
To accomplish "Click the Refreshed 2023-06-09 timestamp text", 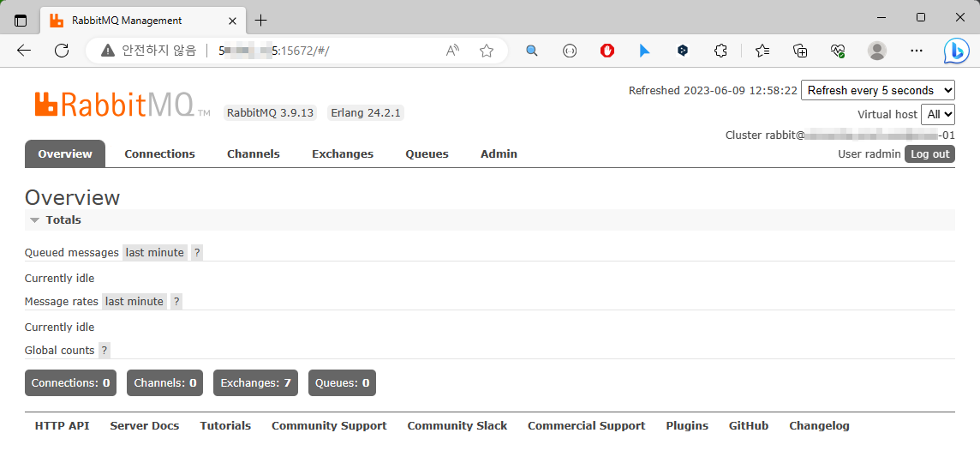I will click(713, 91).
